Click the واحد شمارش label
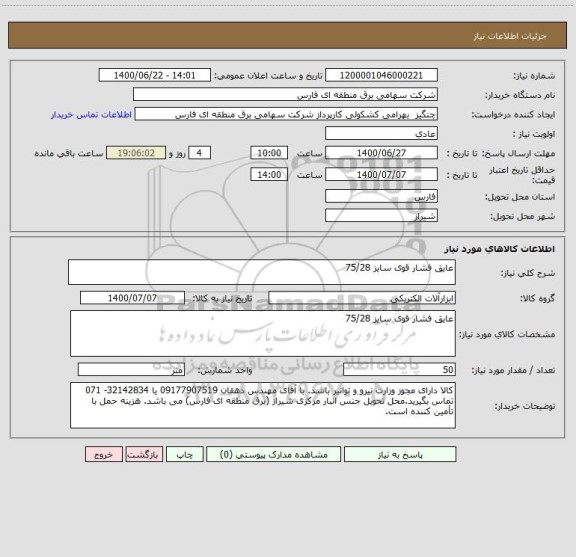576x557 pixels. click(225, 370)
